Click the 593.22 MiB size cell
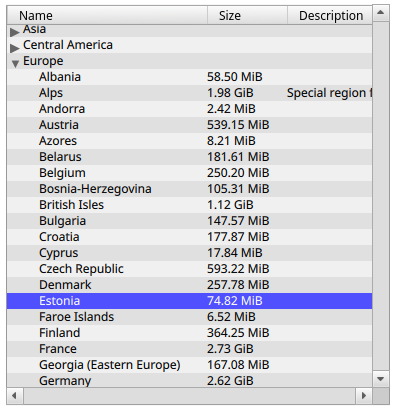 click(x=238, y=269)
